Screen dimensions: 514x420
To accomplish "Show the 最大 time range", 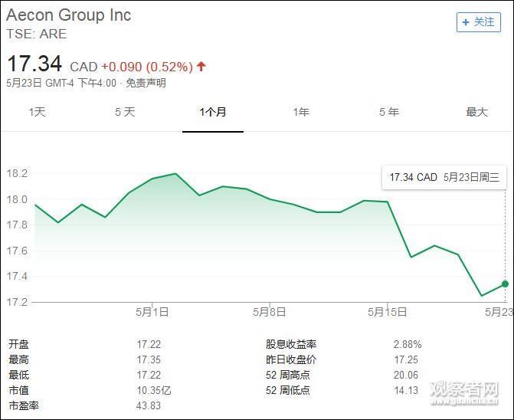I will click(476, 112).
